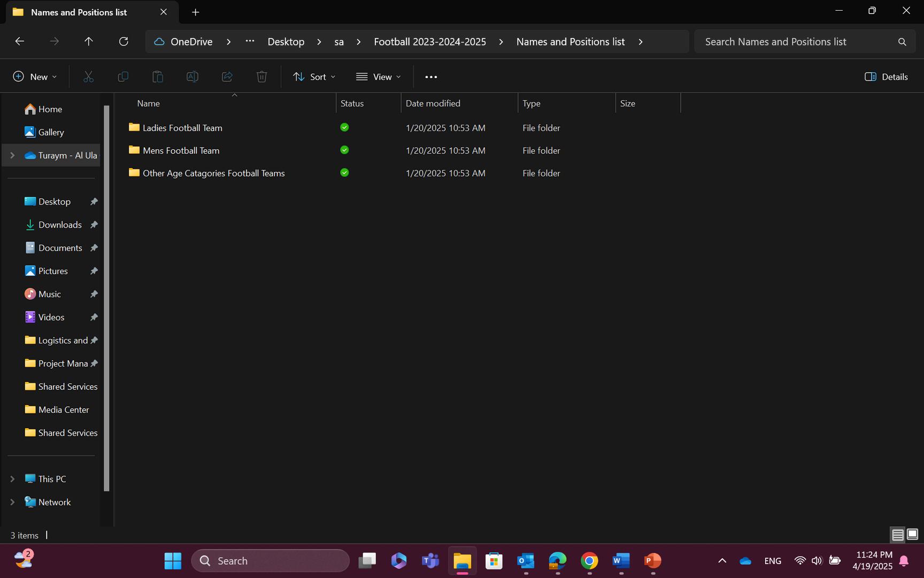Click the Back navigation arrow
The height and width of the screenshot is (578, 924).
point(20,42)
